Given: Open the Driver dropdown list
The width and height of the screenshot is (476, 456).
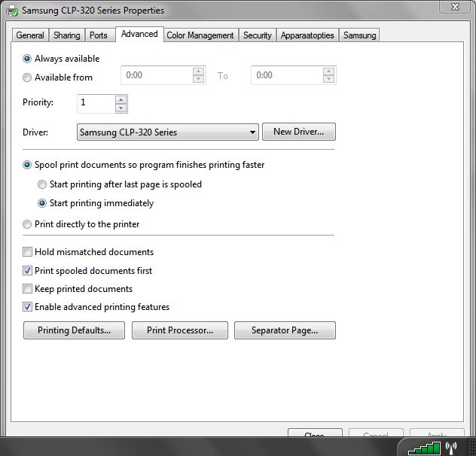Looking at the screenshot, I should (167, 132).
